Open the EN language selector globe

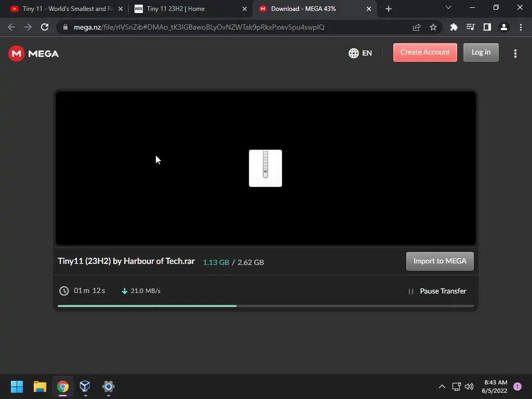360,54
